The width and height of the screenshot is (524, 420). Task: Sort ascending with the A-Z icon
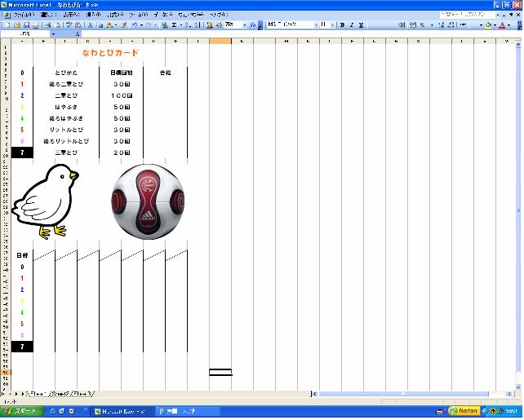(x=189, y=25)
